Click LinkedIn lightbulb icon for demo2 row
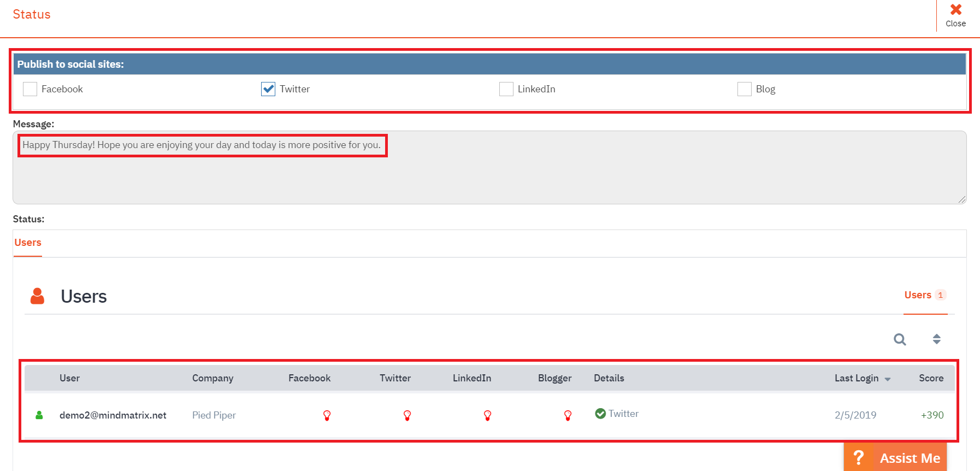Image resolution: width=980 pixels, height=471 pixels. click(x=487, y=415)
